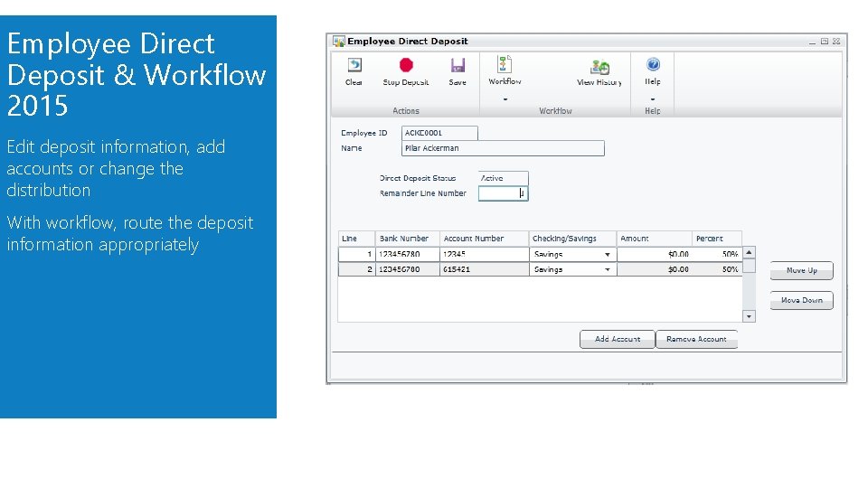The height and width of the screenshot is (488, 868).
Task: Click the View History icon
Action: [x=599, y=67]
